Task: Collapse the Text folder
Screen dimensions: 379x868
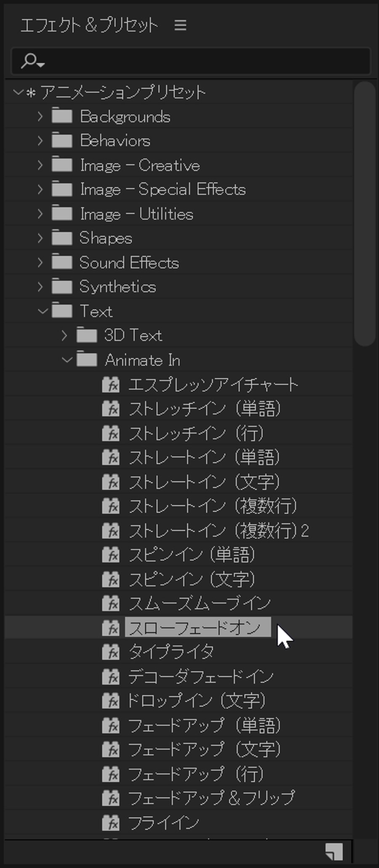Action: click(43, 311)
